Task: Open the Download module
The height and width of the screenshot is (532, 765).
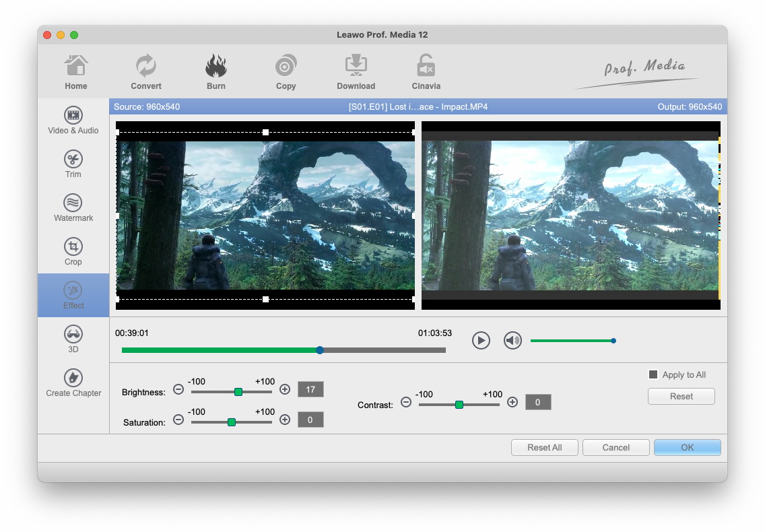Action: tap(356, 72)
